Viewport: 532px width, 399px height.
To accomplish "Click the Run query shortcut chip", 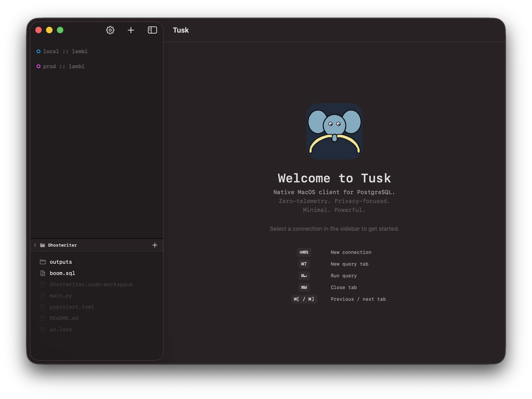I will point(304,275).
